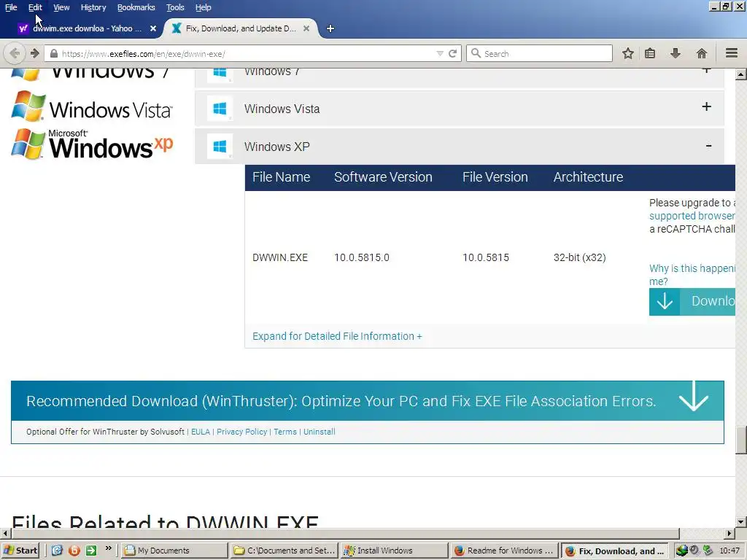Viewport: 747px width, 560px height.
Task: Click the Search input field
Action: tap(539, 53)
